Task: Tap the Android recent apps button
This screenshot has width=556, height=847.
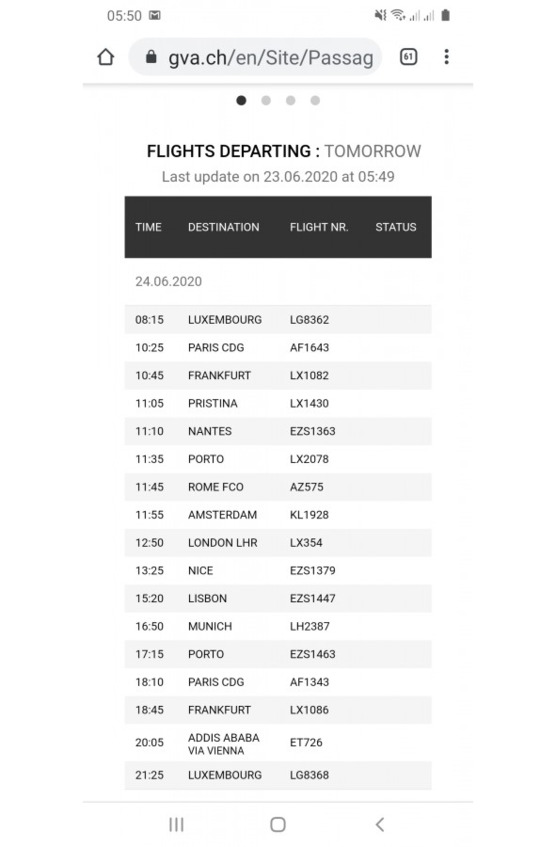Action: click(176, 824)
